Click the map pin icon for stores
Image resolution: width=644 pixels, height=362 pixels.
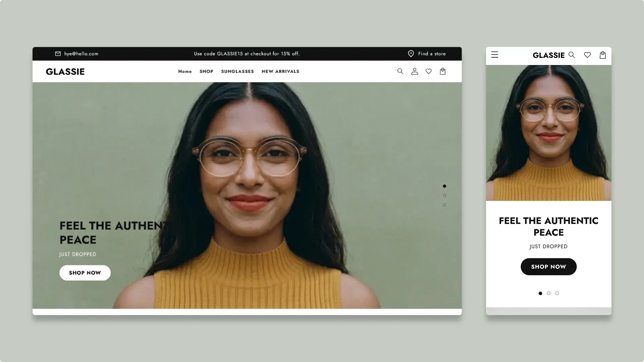click(411, 54)
